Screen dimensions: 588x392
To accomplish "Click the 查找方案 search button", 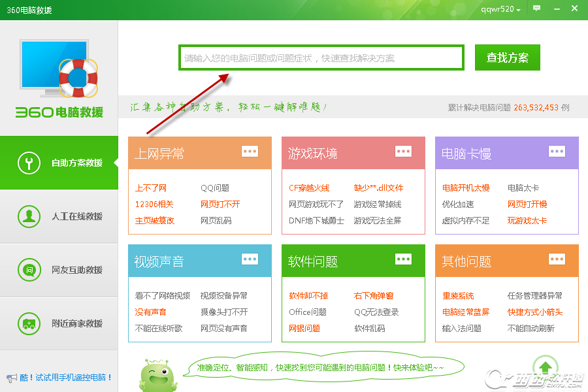I will click(508, 57).
